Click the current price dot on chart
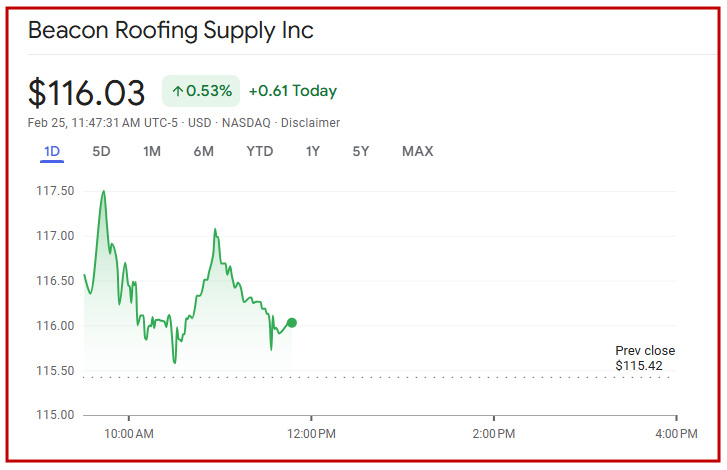The image size is (727, 470). (x=291, y=322)
